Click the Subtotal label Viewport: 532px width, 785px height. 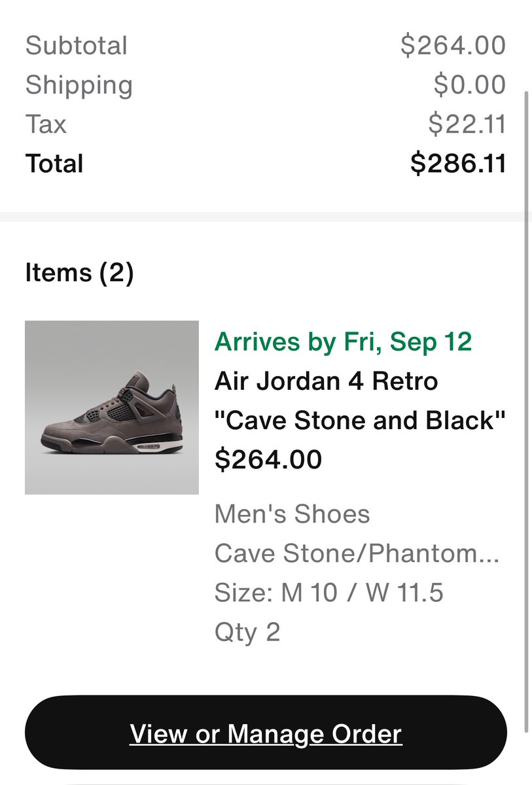click(x=76, y=46)
